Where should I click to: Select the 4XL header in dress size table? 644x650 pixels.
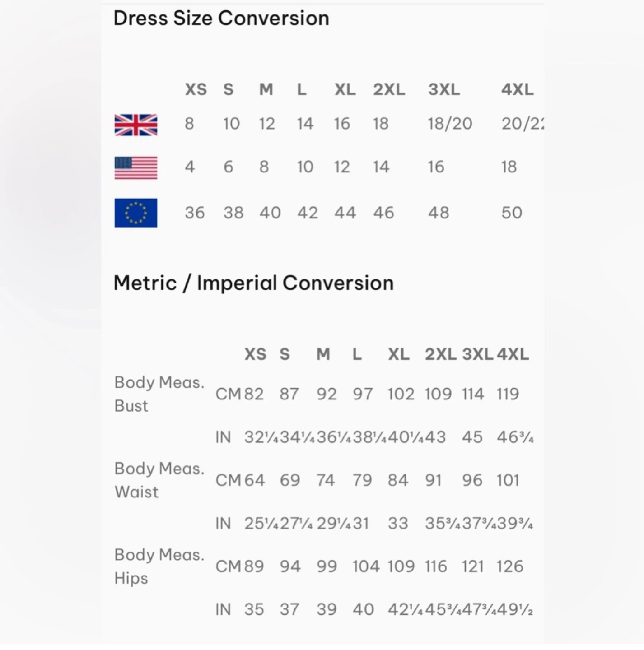517,89
